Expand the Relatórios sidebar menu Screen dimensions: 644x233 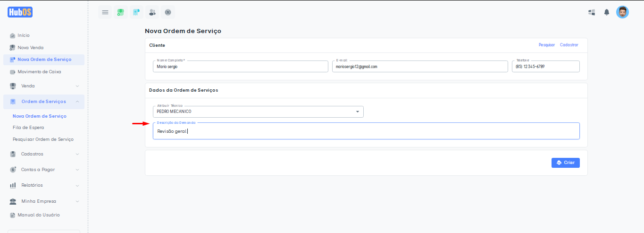click(x=43, y=185)
